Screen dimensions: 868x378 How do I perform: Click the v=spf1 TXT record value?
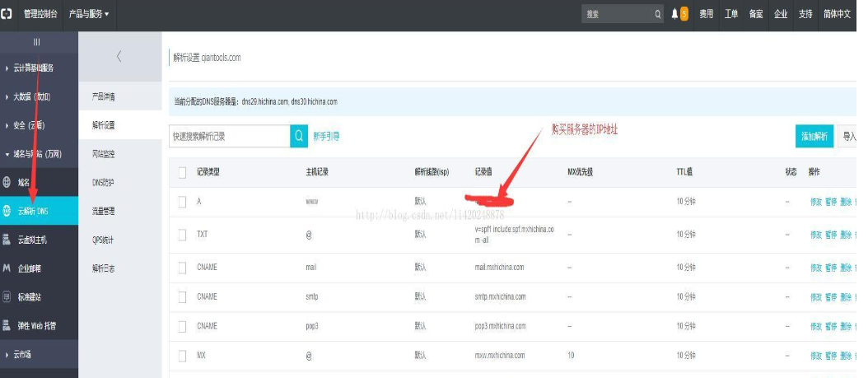514,235
